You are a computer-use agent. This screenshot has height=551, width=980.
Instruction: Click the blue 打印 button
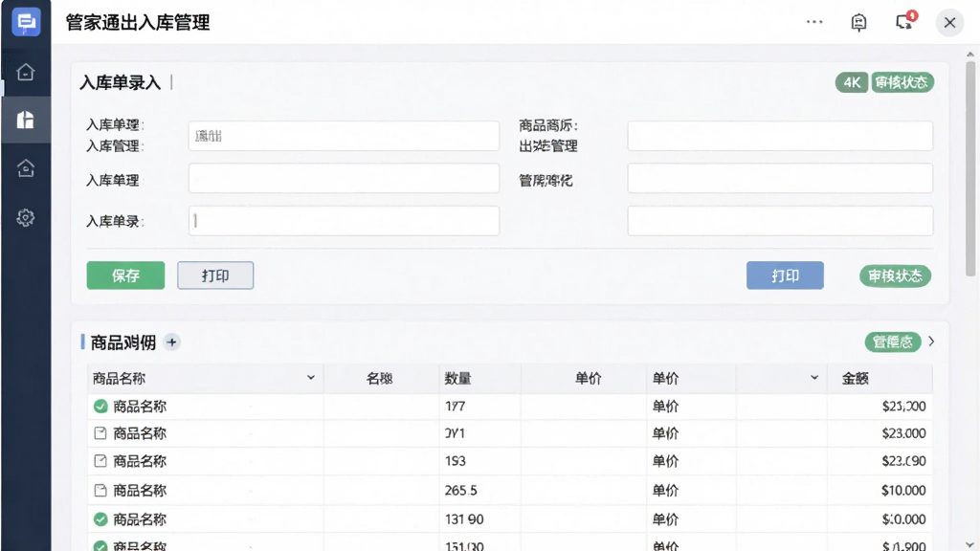pos(785,275)
